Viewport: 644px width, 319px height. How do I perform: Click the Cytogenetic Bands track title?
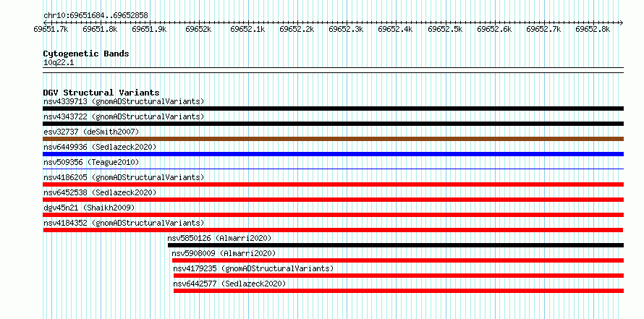click(86, 54)
